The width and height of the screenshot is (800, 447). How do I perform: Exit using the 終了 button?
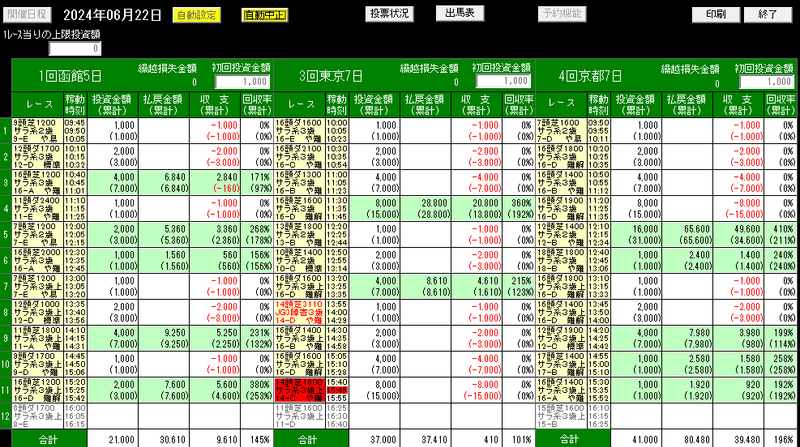click(768, 14)
